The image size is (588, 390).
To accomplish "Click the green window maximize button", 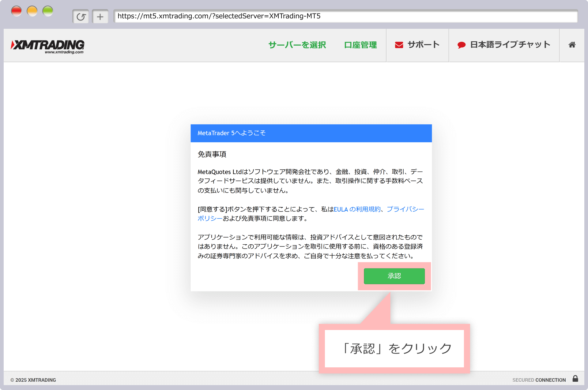I will [48, 11].
